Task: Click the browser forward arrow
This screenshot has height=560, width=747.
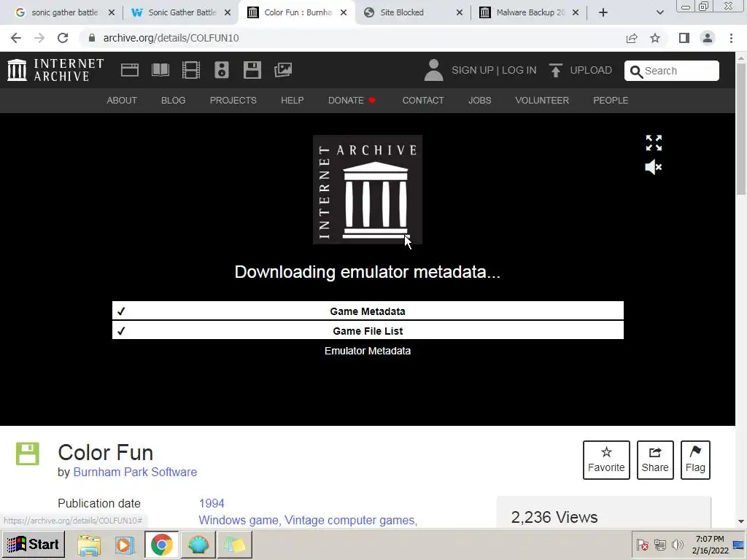Action: (39, 38)
